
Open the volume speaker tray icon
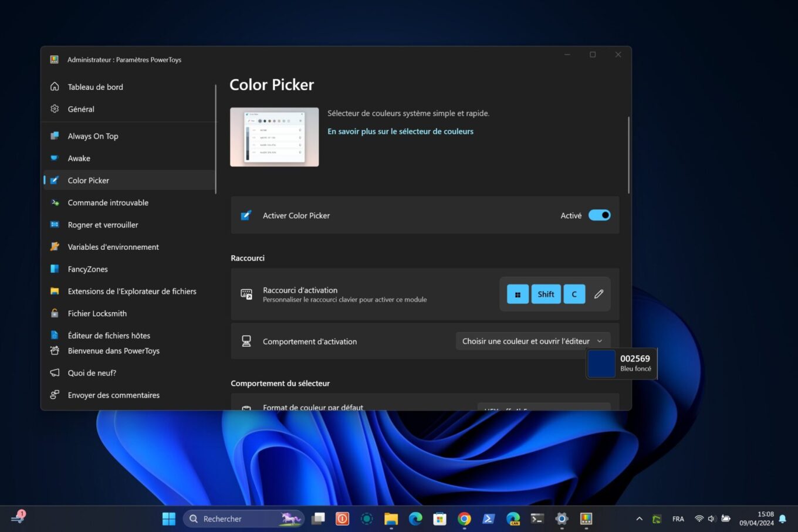click(x=712, y=519)
